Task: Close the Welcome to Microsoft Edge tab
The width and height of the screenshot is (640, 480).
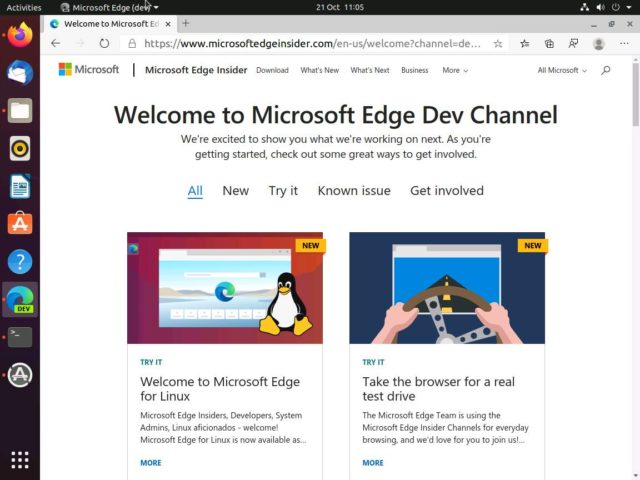Action: pos(168,24)
